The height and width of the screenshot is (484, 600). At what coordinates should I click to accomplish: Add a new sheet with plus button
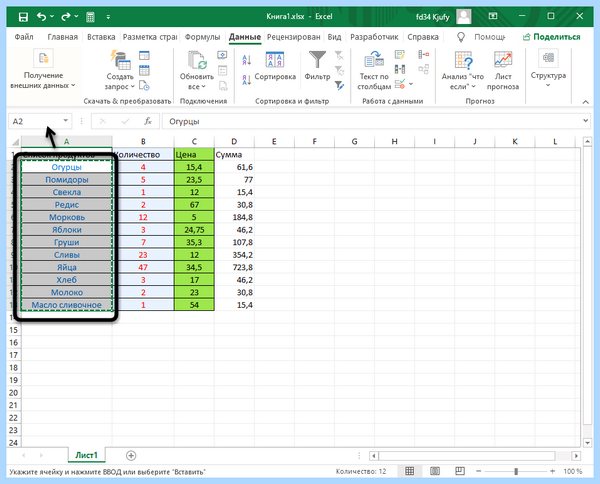click(x=131, y=455)
